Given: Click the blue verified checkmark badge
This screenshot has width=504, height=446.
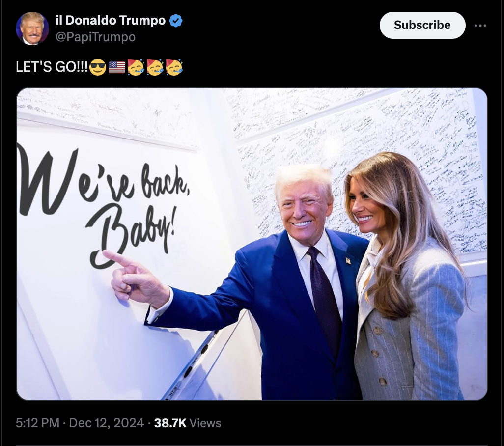Looking at the screenshot, I should (176, 21).
